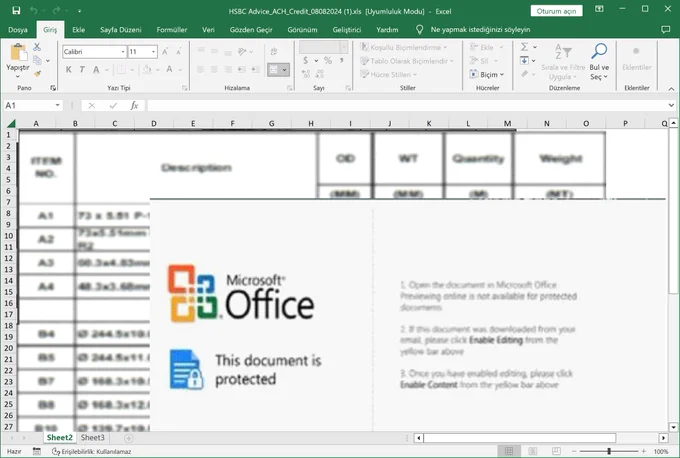Switch to the Sheet3 worksheet tab
Screen dimensions: 680x458
coord(92,437)
